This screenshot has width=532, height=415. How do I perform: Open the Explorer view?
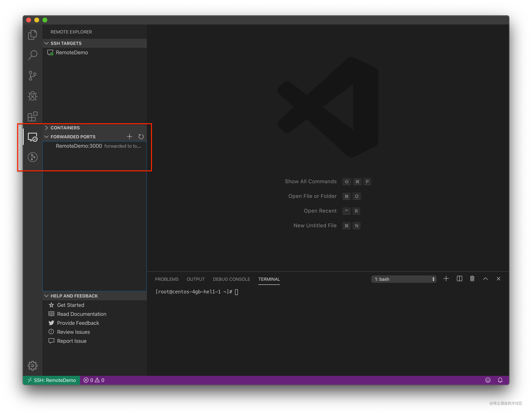(x=32, y=35)
